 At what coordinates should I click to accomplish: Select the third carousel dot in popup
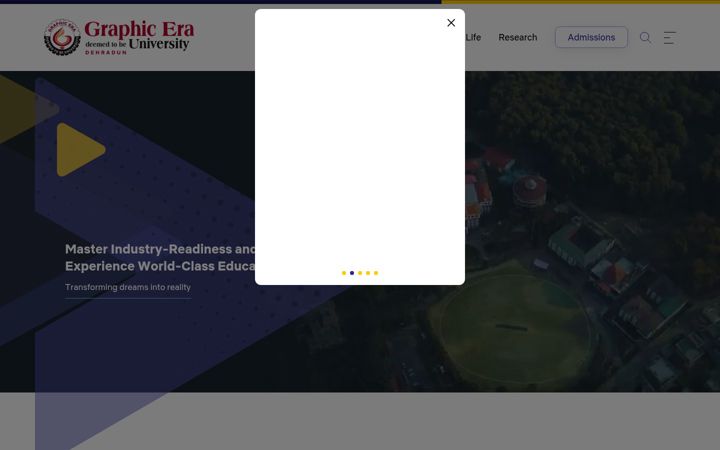360,273
